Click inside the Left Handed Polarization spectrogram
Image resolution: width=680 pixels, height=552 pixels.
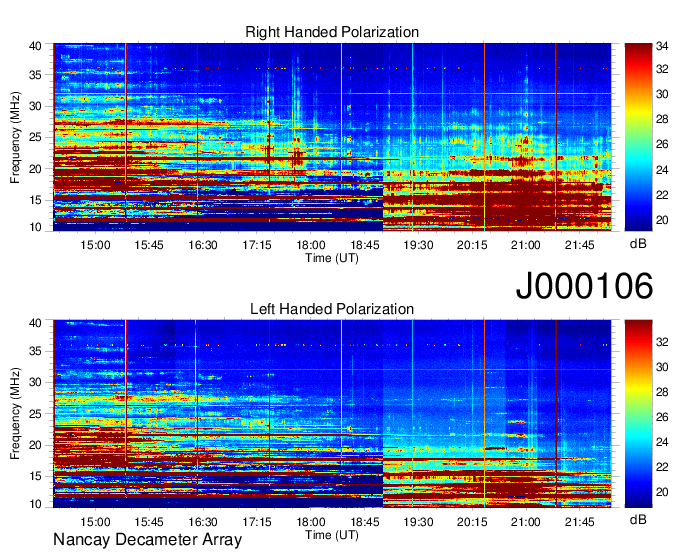332,414
